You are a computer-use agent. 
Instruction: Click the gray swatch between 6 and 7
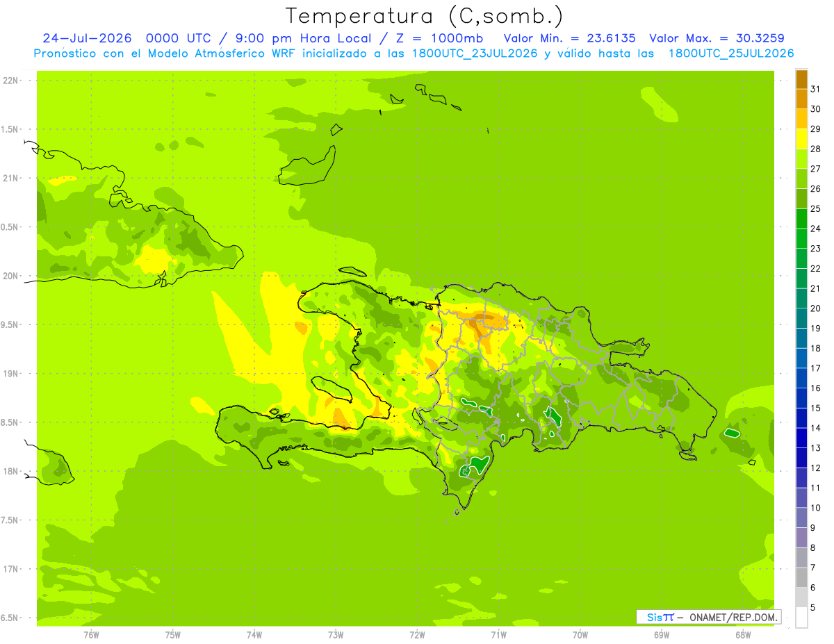coord(801,577)
